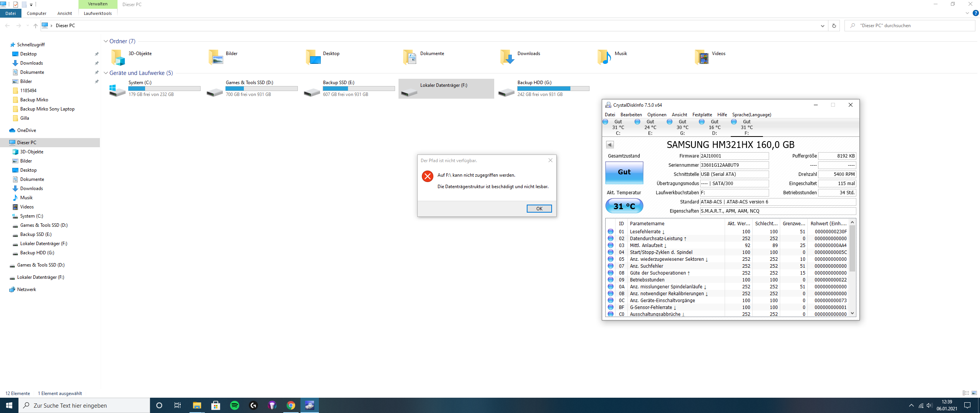Click the up-one-level arrow in Explorer
This screenshot has width=980, height=413.
[x=36, y=26]
